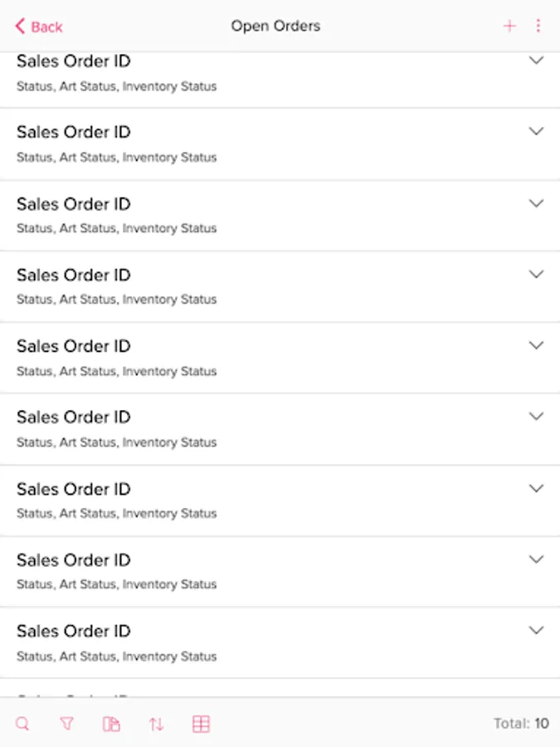Expand the topmost Sales Order ID row chevron
Image resolution: width=560 pixels, height=747 pixels.
click(x=536, y=61)
